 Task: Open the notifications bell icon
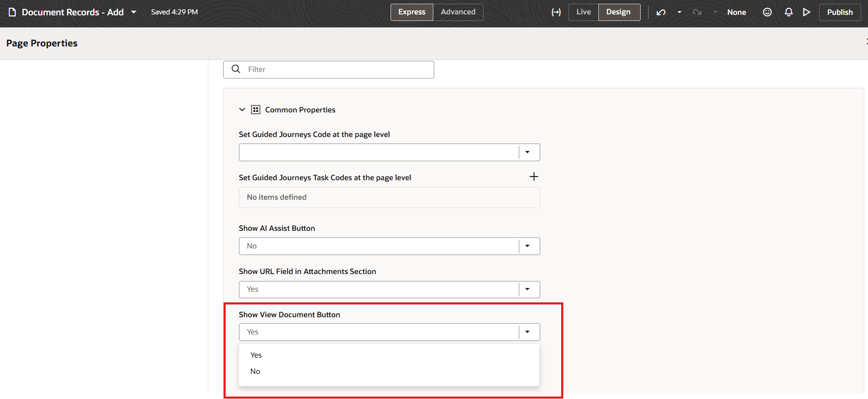click(x=788, y=12)
